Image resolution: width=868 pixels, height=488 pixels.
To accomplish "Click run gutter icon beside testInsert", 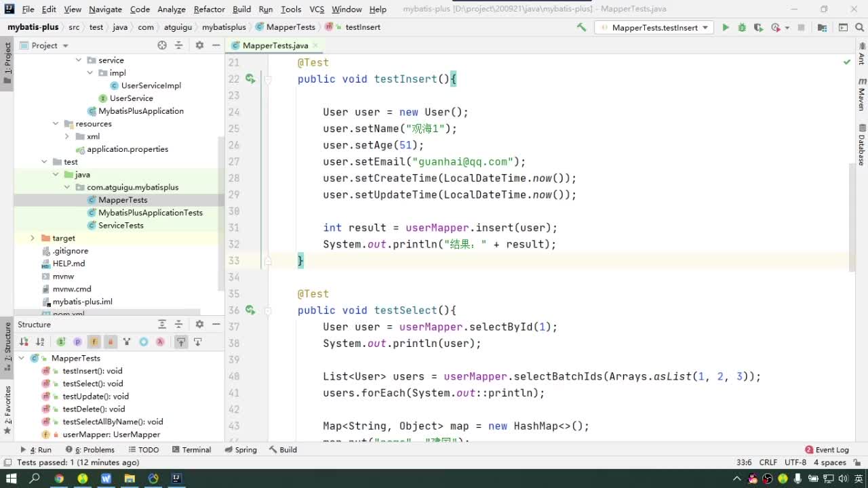I will tap(250, 79).
